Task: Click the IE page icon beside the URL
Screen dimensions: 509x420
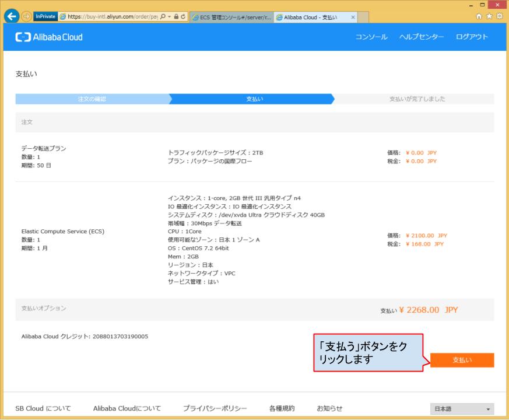Action: (x=63, y=16)
